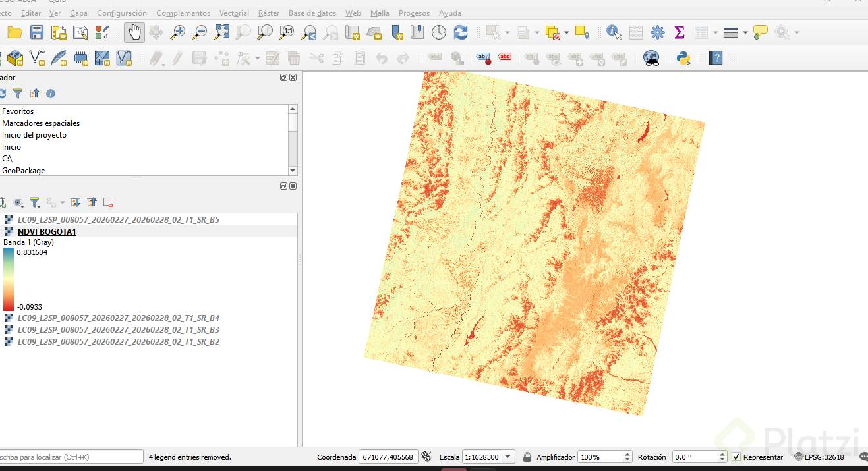Open the layer visibility eye menu
Viewport: 868px width, 471px height.
point(18,202)
